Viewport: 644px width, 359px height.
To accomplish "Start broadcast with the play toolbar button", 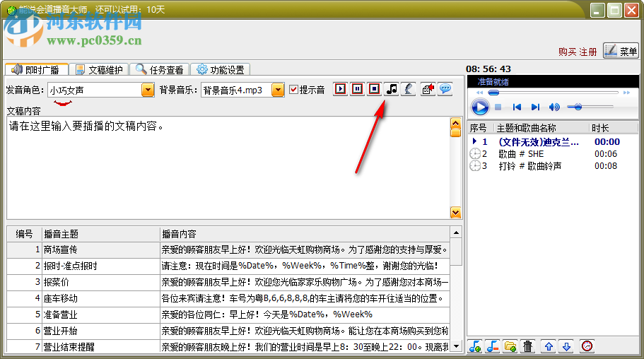I will coord(341,89).
